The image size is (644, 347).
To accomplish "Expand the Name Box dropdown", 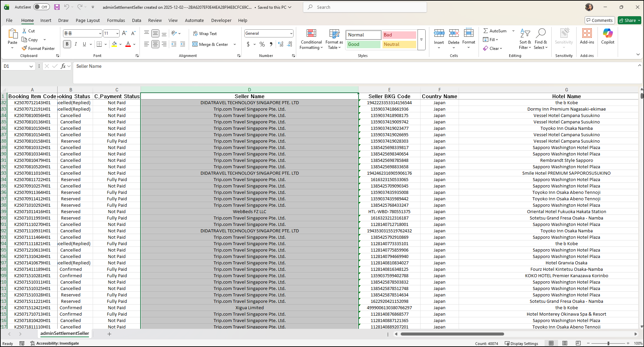I will point(31,66).
